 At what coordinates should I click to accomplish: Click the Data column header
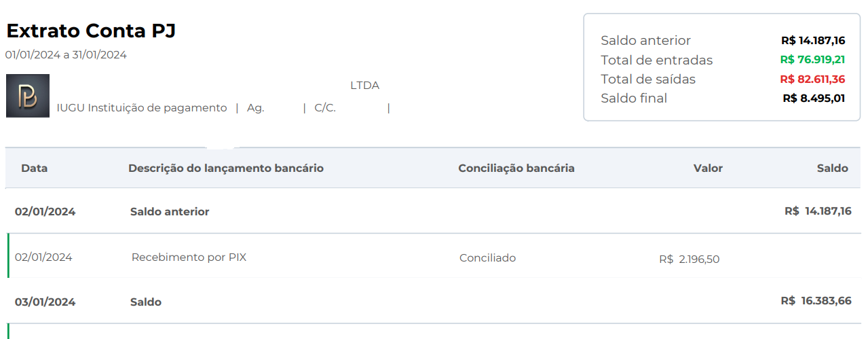coord(34,168)
